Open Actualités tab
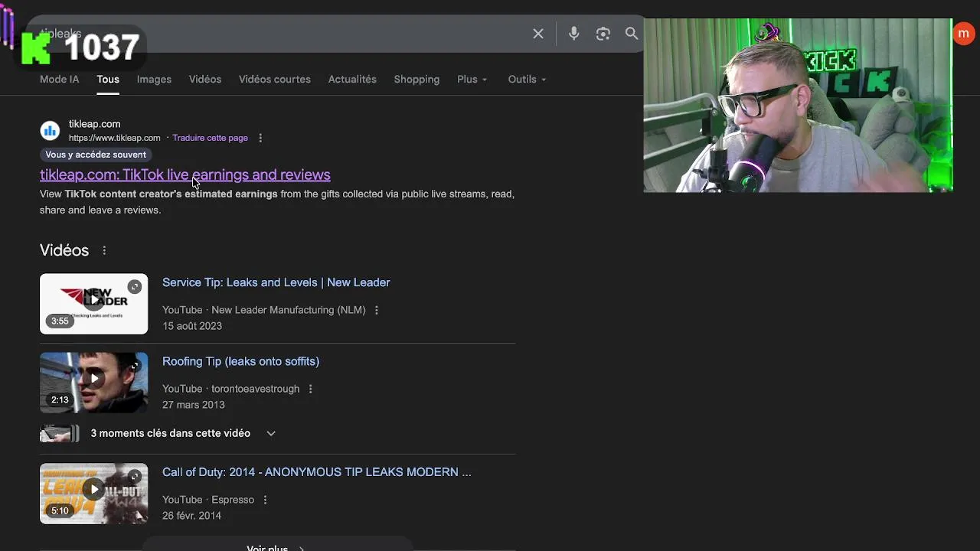Image resolution: width=980 pixels, height=551 pixels. pos(352,80)
